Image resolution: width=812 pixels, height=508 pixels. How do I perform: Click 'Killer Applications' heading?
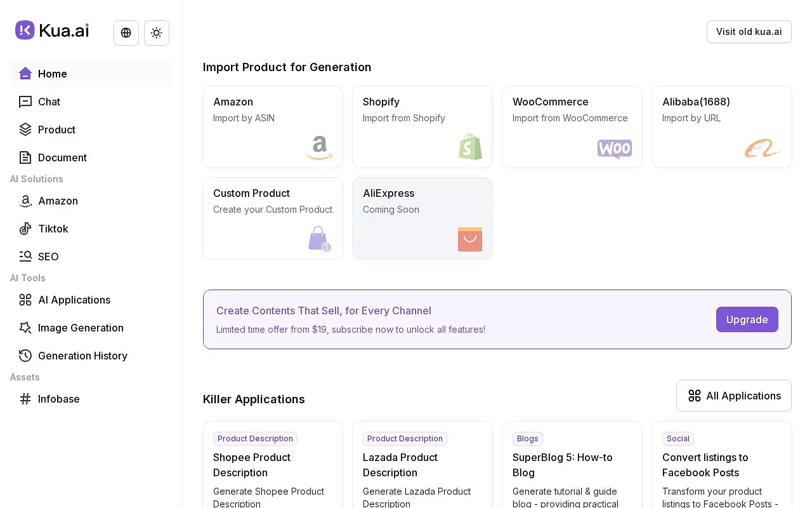254,399
